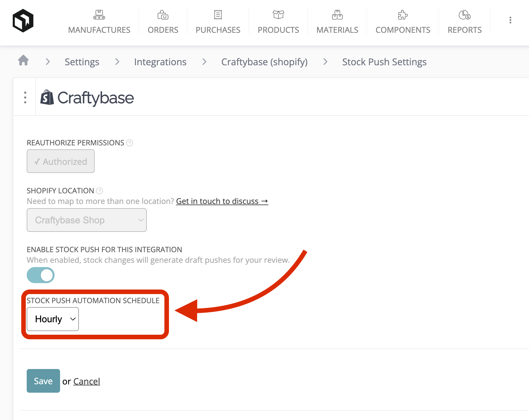Screen dimensions: 529x420
Task: Toggle the enable stock push switch
Action: tap(41, 275)
